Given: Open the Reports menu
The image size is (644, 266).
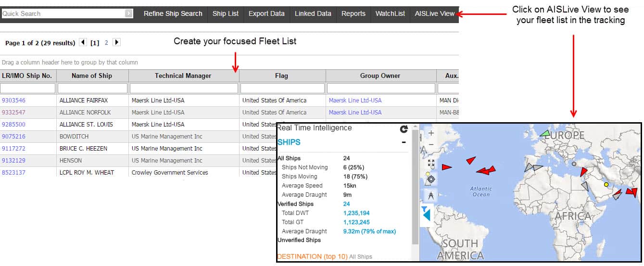Looking at the screenshot, I should coord(353,13).
